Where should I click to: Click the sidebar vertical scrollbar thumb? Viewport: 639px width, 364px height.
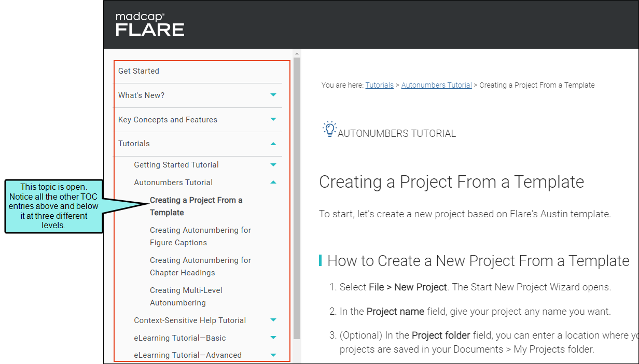297,197
